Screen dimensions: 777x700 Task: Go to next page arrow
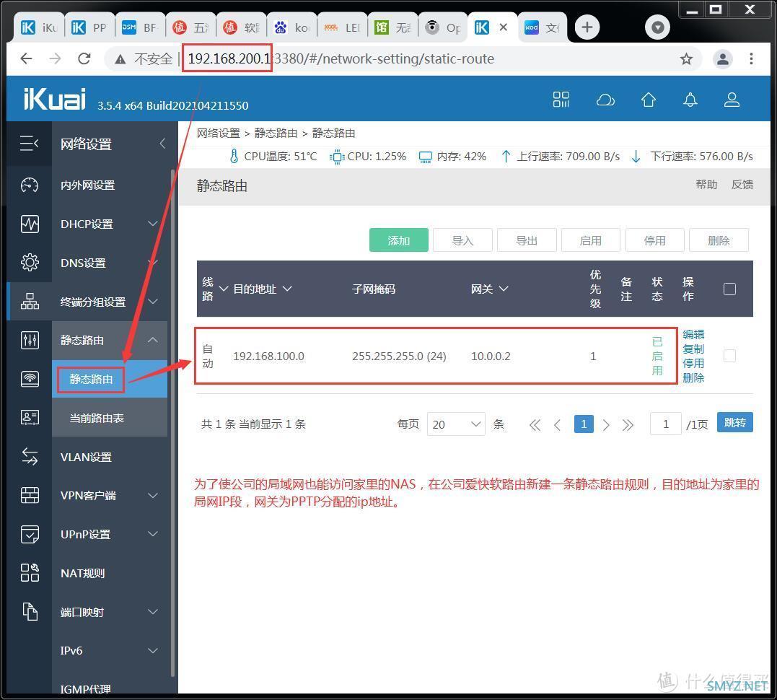click(x=605, y=425)
